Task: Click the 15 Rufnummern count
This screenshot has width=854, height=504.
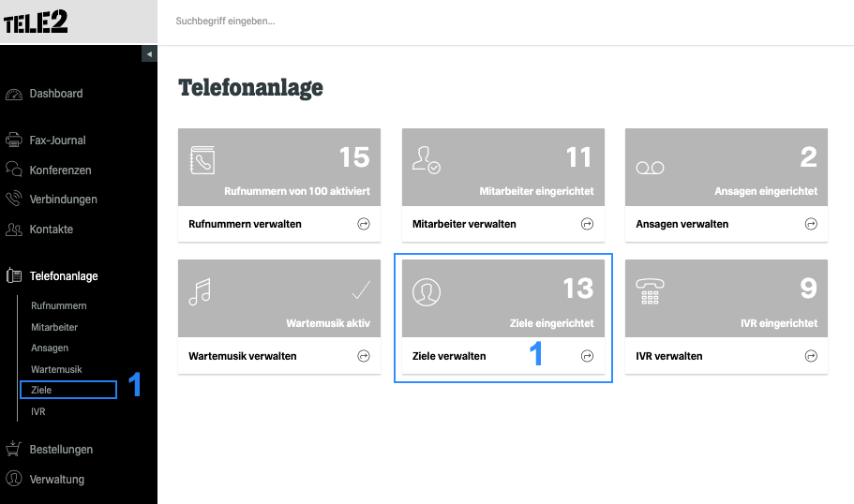Action: pyautogui.click(x=354, y=157)
